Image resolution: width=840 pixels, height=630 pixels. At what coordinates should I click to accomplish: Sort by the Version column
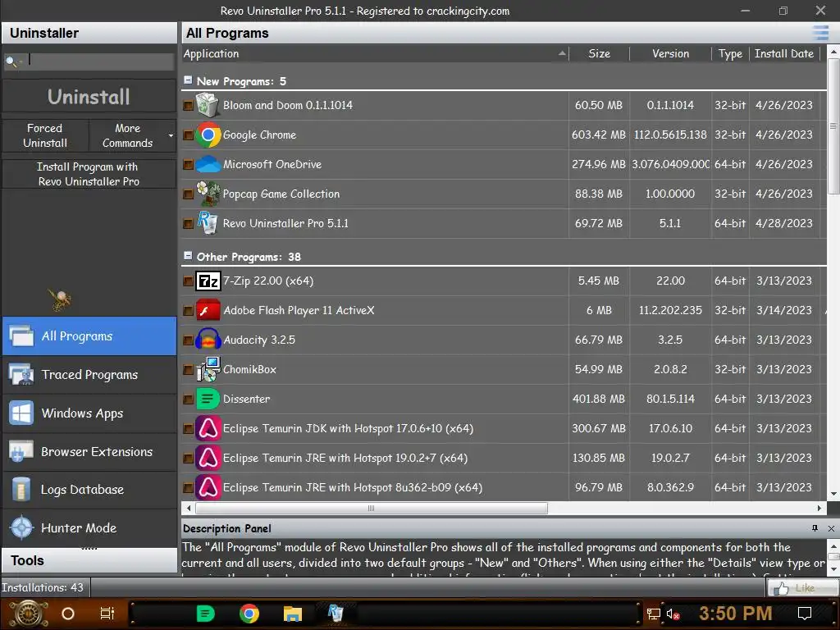pos(670,53)
